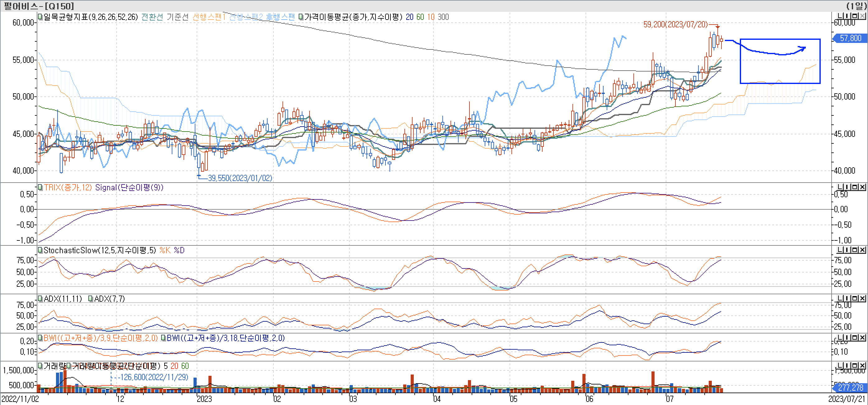Screen dimensions: 868x405
Task: Close the StochasticSlow indicator panel
Action: (x=862, y=250)
